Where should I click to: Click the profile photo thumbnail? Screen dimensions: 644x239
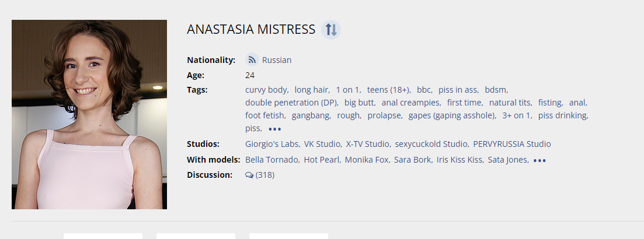(89, 114)
